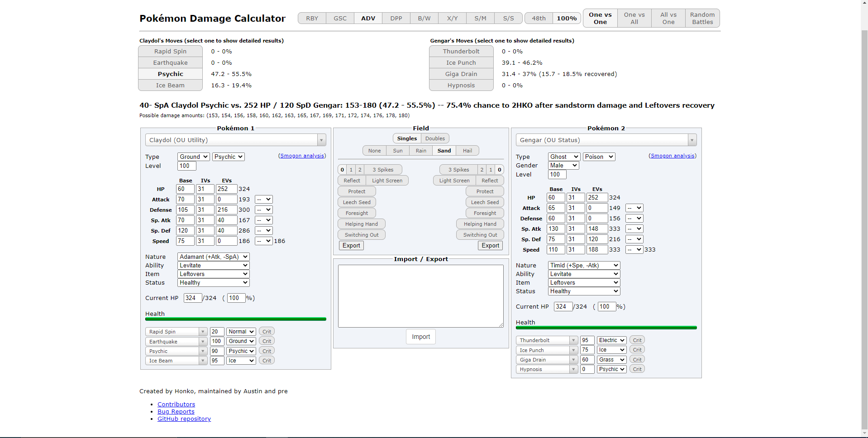Expand the Gengar Nature dropdown
This screenshot has width=868, height=438.
583,266
